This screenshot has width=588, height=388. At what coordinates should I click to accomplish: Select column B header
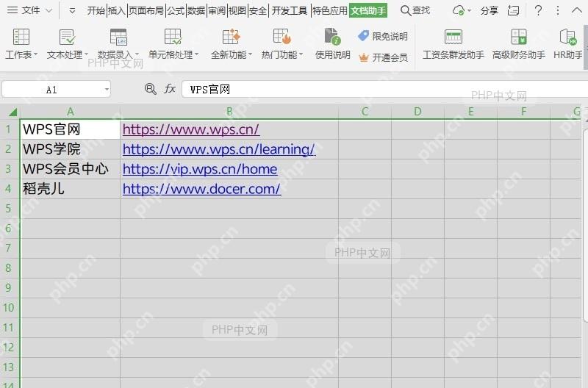(x=229, y=112)
